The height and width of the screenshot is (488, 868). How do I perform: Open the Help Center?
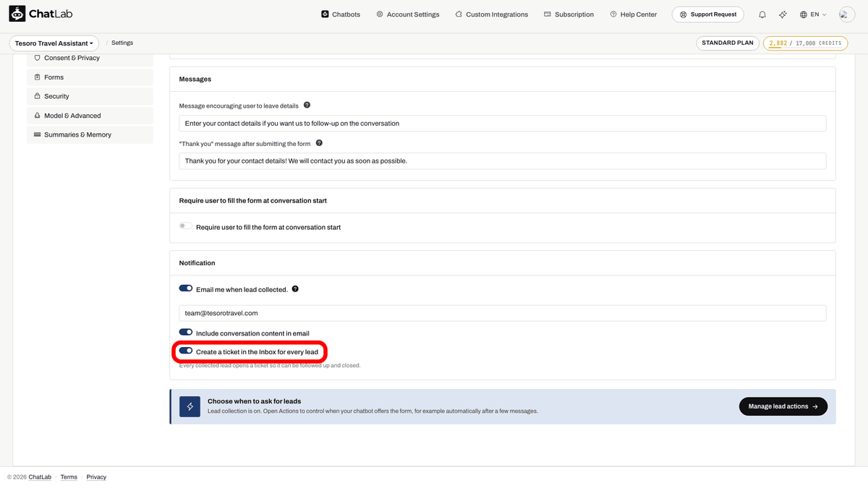[634, 14]
